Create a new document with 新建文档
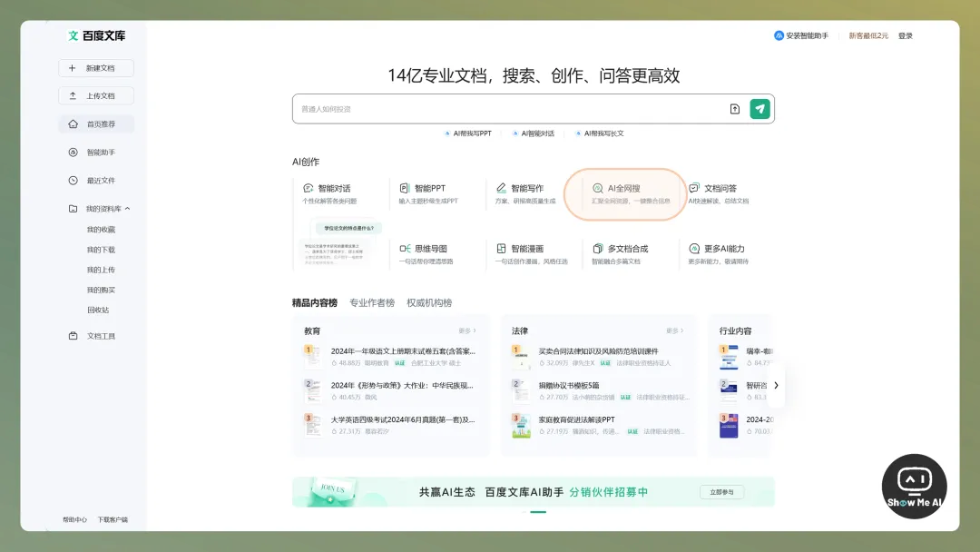The height and width of the screenshot is (552, 980). (x=96, y=68)
